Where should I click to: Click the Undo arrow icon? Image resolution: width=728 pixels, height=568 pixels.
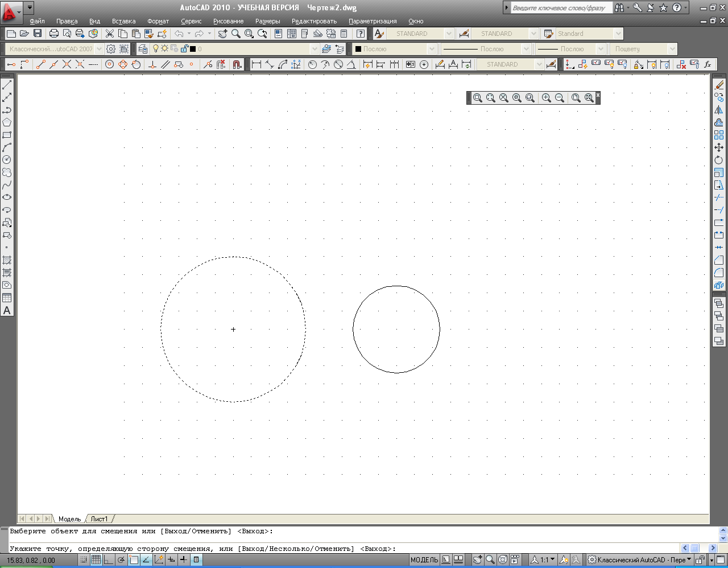click(x=179, y=34)
